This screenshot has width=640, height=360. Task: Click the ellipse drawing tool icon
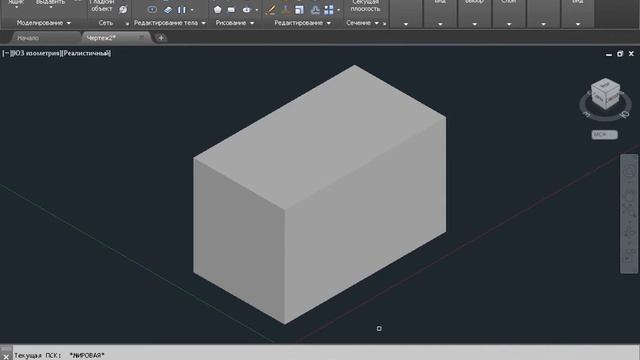click(246, 10)
